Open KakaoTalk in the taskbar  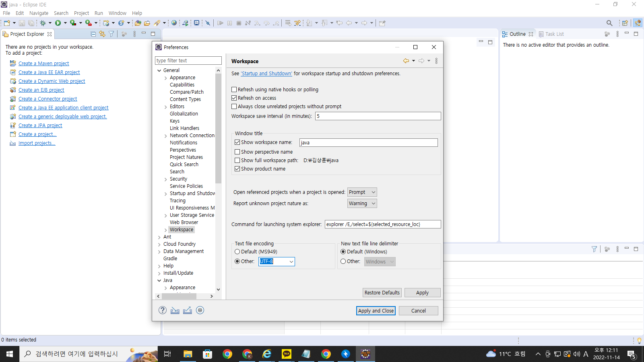[287, 354]
